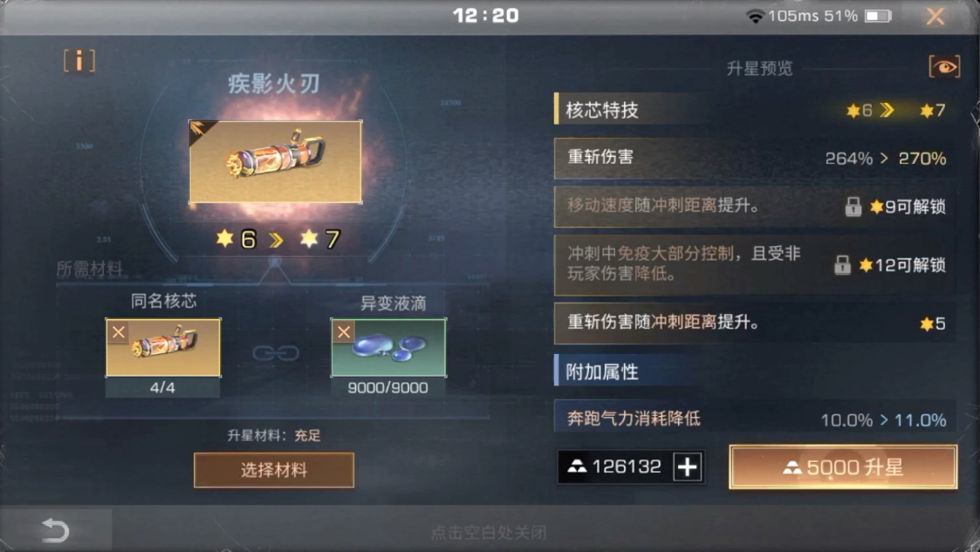Toggle the star upgrade preview eye icon
Image resolution: width=980 pixels, height=552 pixels.
[943, 67]
